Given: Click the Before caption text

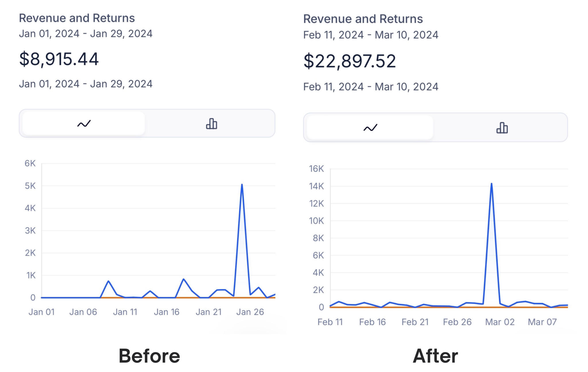Looking at the screenshot, I should (149, 356).
